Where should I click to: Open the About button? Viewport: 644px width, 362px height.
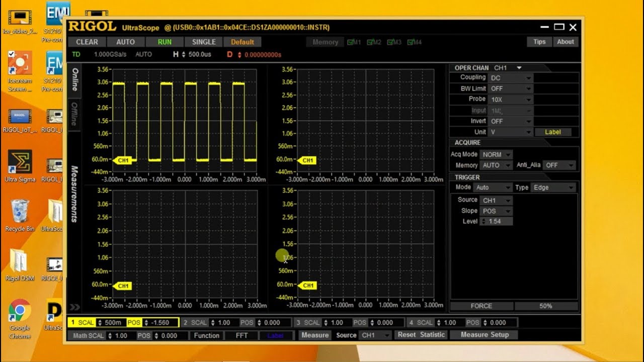[x=566, y=42]
